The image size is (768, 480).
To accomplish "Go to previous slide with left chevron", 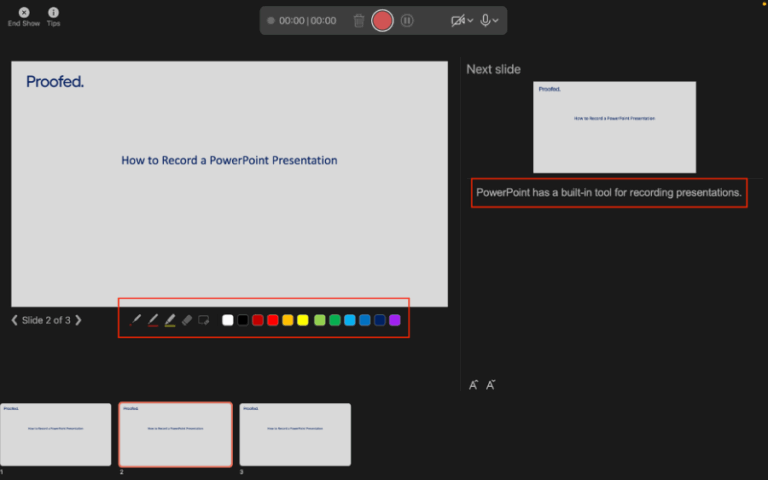I will pyautogui.click(x=14, y=320).
